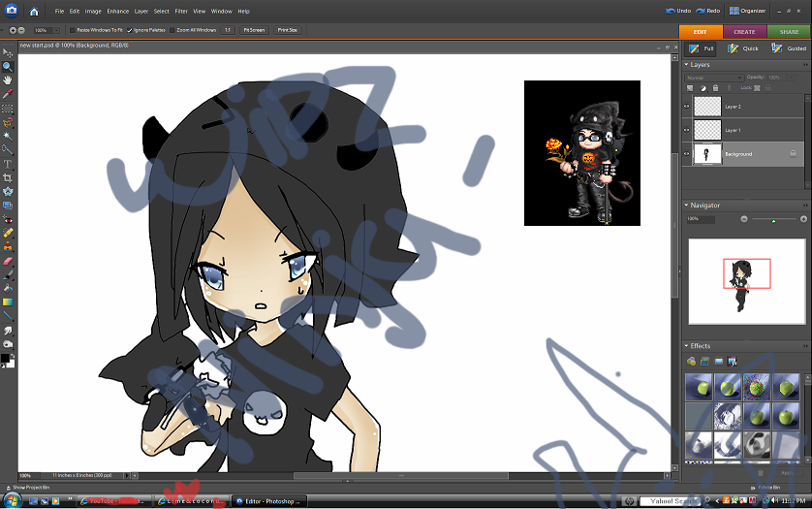The image size is (812, 509).
Task: Open the File menu
Action: tap(59, 11)
